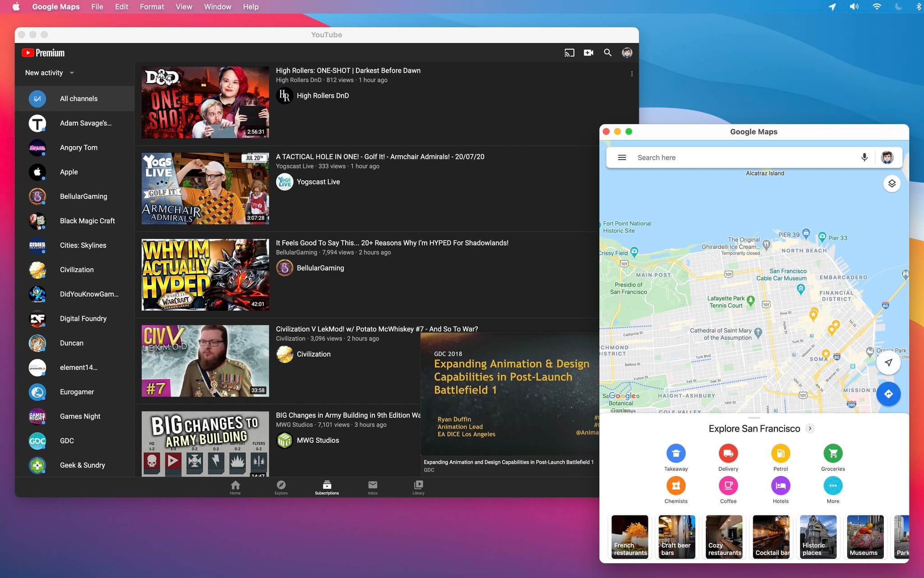Open Google Maps profile avatar

coord(887,157)
